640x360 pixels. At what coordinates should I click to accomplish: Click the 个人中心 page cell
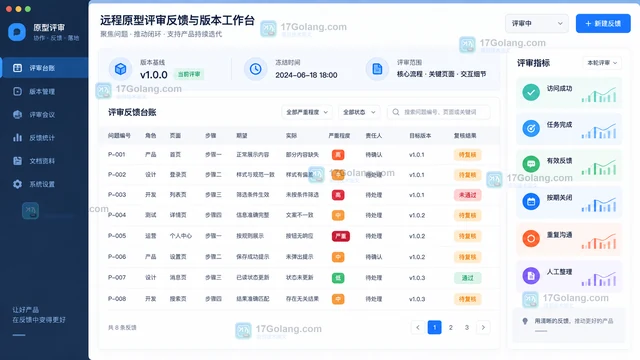(x=181, y=236)
